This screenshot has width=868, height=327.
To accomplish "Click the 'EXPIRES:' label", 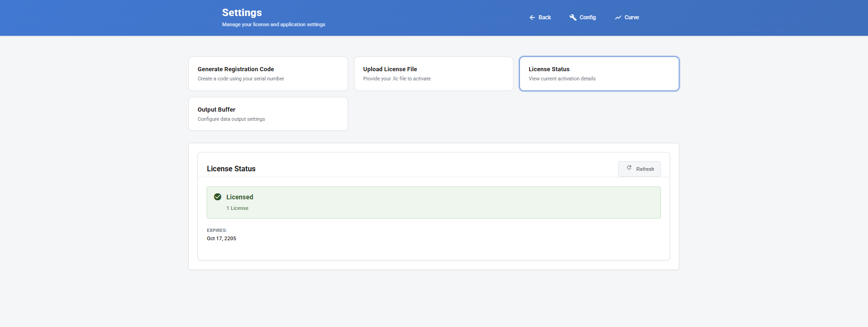I will click(x=217, y=231).
